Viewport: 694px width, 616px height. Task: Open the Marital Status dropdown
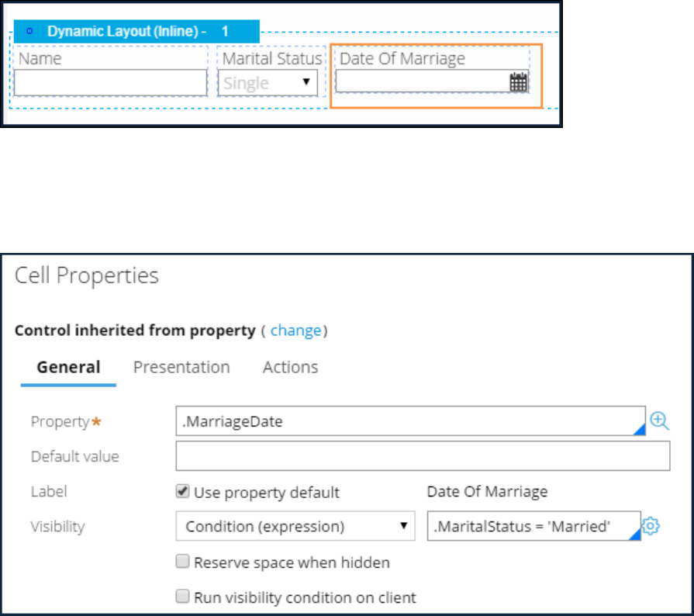268,83
